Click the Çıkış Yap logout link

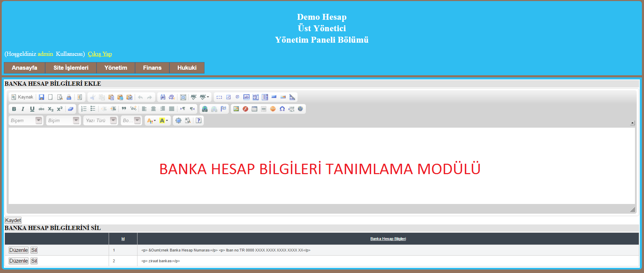[x=100, y=54]
